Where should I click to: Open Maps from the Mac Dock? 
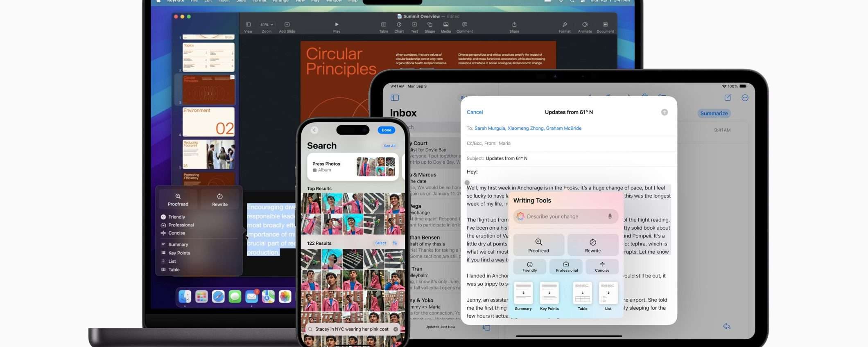coord(268,296)
